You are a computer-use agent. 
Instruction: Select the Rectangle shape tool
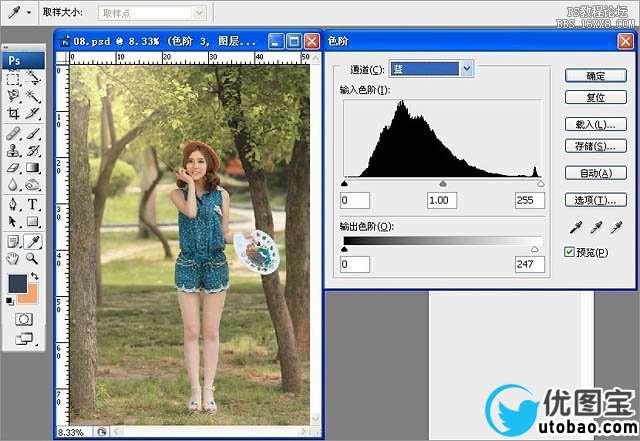click(33, 221)
